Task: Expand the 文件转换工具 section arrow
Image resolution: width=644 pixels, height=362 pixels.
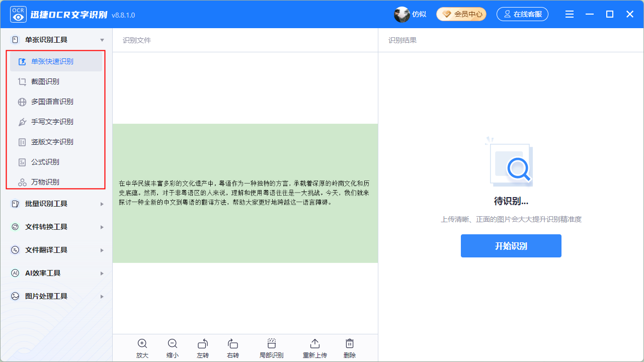Action: tap(102, 227)
